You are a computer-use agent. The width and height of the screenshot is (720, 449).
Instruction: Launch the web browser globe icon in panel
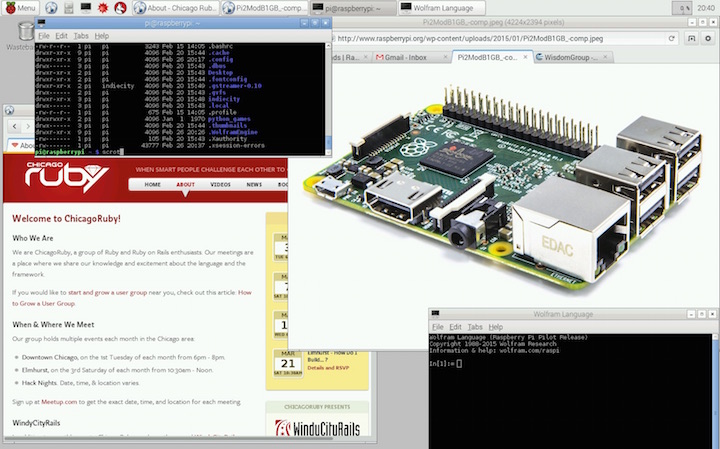coord(51,8)
